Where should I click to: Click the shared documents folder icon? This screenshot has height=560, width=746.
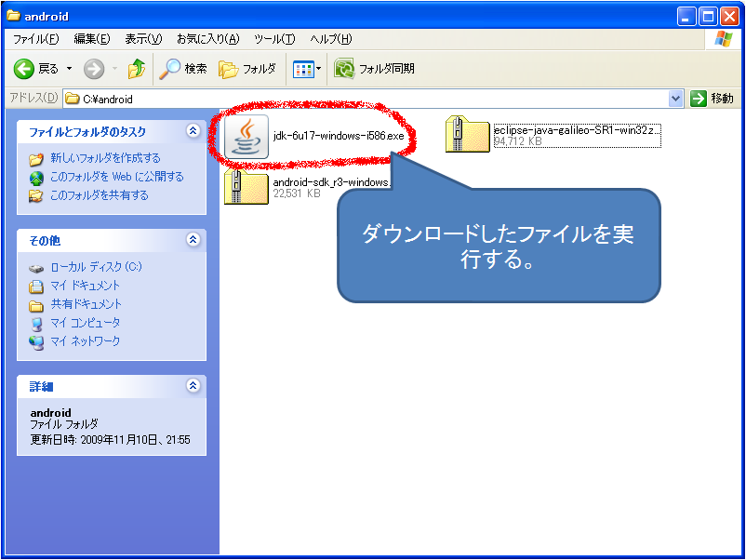(x=36, y=305)
